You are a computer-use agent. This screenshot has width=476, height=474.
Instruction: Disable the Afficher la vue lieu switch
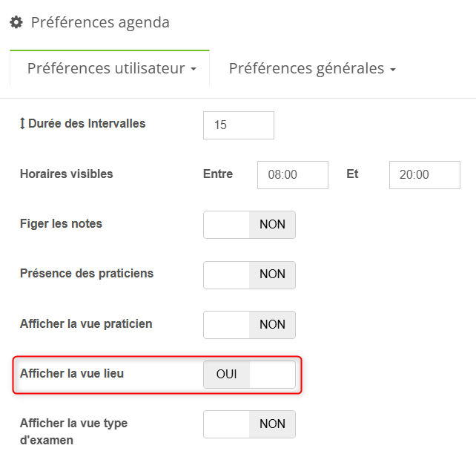(249, 375)
